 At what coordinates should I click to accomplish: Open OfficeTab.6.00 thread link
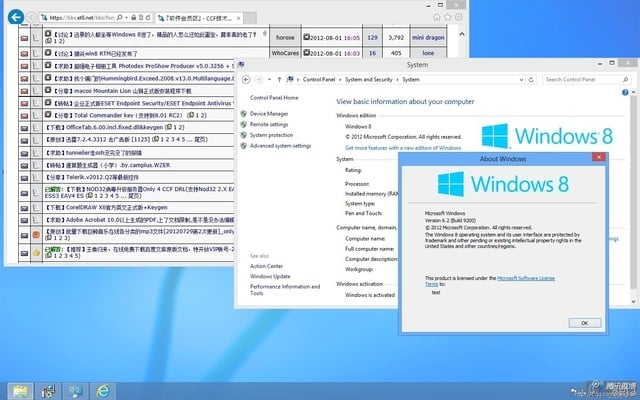pyautogui.click(x=105, y=127)
